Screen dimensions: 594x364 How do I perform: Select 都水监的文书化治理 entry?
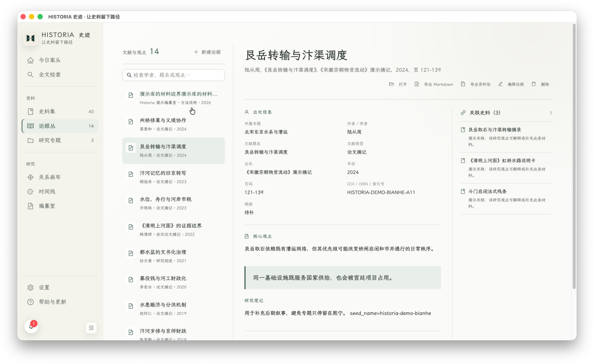(173, 256)
